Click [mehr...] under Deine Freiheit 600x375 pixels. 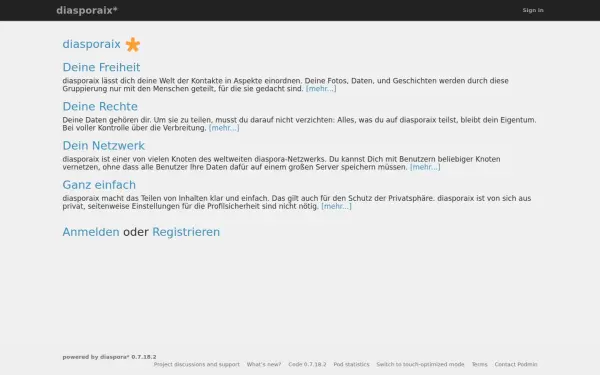(x=321, y=89)
